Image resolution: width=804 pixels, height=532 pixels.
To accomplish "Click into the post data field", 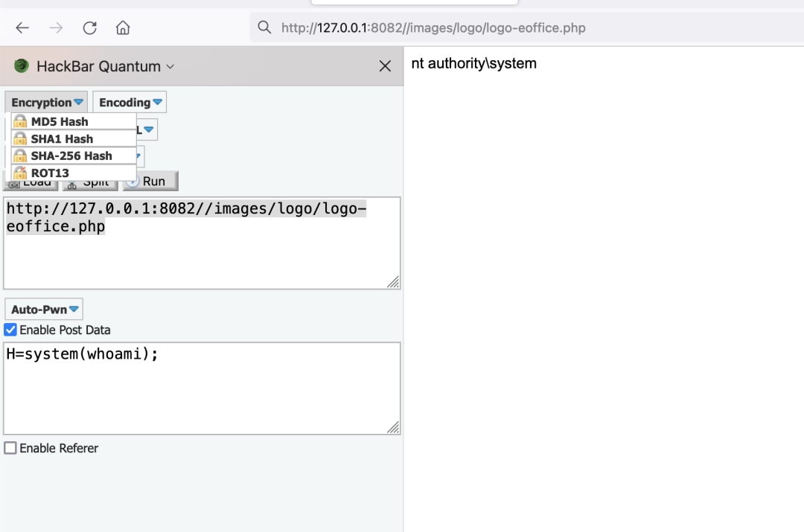I will 202,388.
